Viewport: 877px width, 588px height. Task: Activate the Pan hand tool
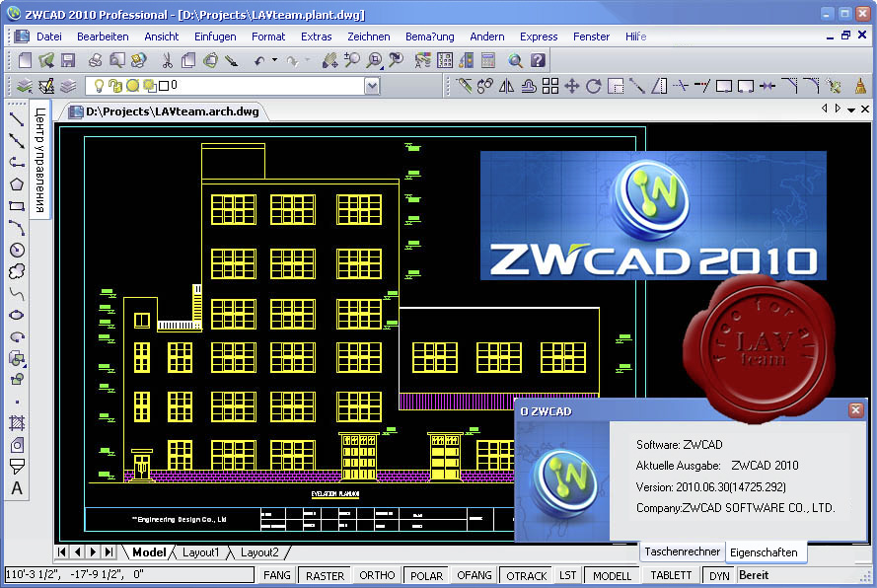point(330,60)
